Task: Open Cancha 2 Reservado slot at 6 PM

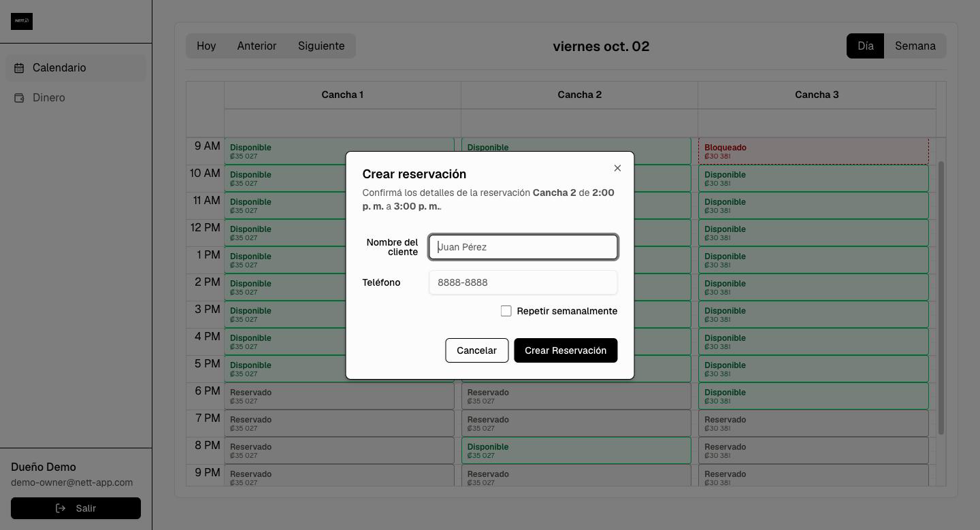Action: (x=576, y=396)
